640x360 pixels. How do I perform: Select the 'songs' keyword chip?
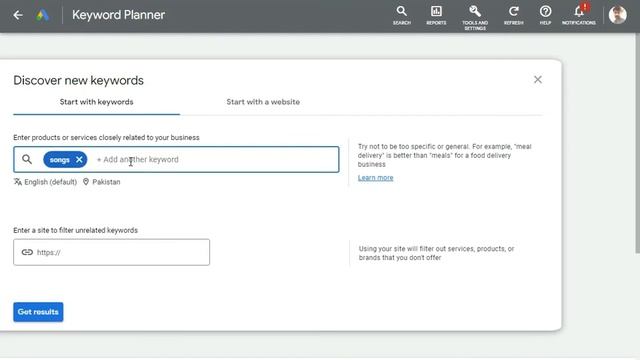[x=60, y=160]
